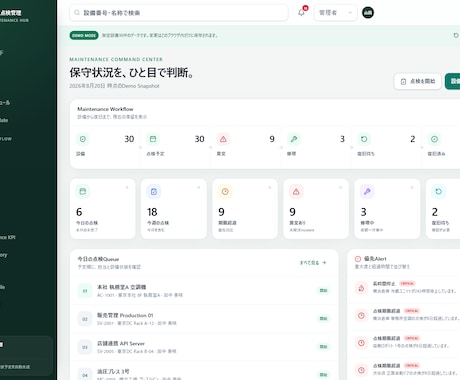
Task: Expand the 管理者 role dropdown
Action: [x=335, y=13]
